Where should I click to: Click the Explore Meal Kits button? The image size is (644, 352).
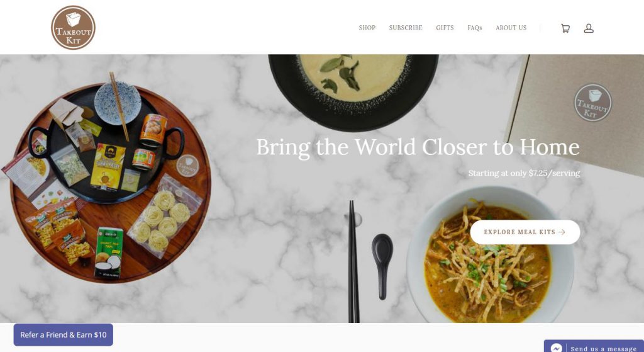click(525, 232)
